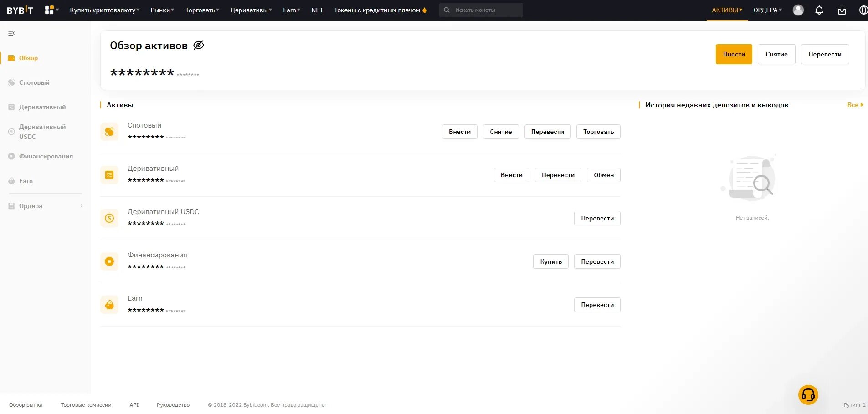Open Обзор рынка footer link
The width and height of the screenshot is (868, 414).
coord(26,405)
